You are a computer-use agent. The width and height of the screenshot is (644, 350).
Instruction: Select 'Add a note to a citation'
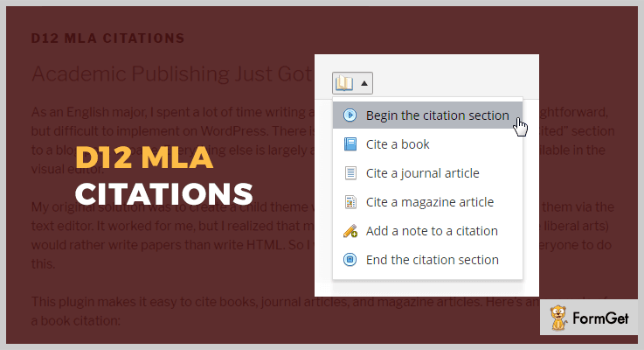427,231
